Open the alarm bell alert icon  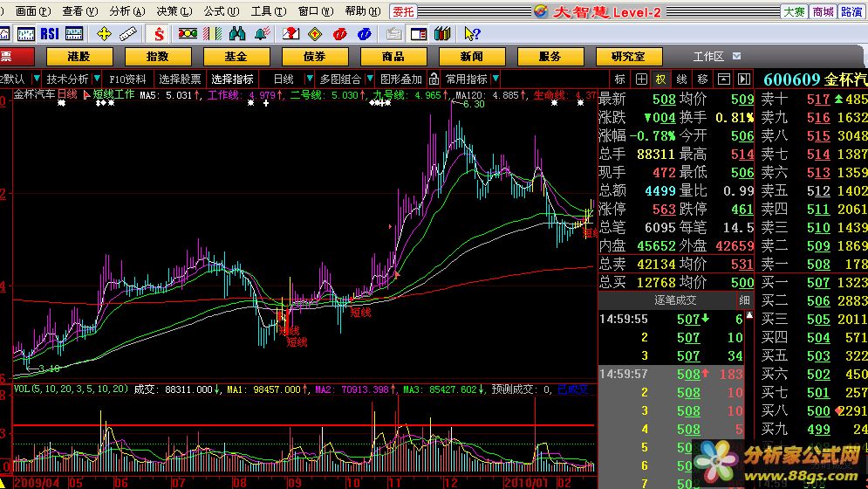point(262,34)
